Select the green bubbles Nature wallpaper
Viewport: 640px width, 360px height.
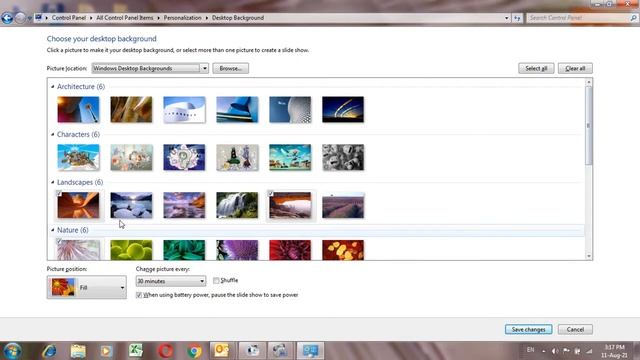click(x=131, y=250)
